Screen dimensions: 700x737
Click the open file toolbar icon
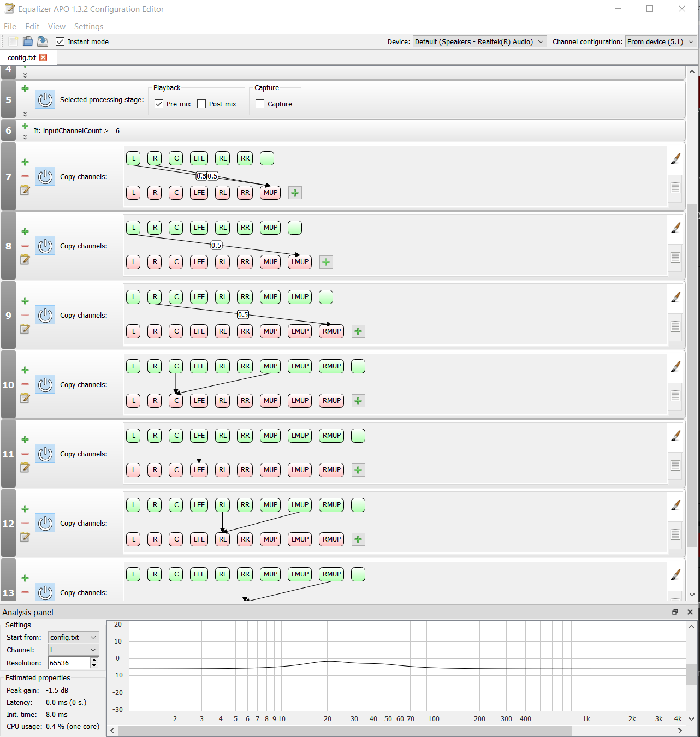pos(28,41)
